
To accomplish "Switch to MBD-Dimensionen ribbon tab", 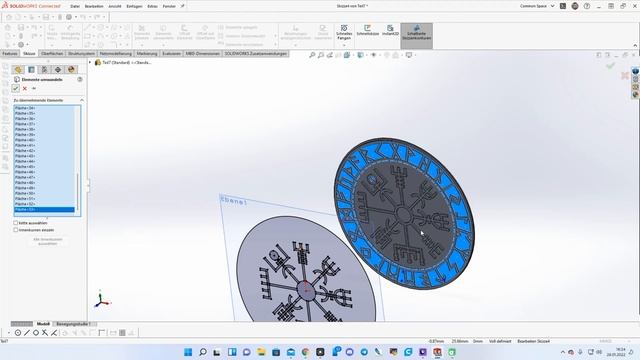I will [x=202, y=53].
